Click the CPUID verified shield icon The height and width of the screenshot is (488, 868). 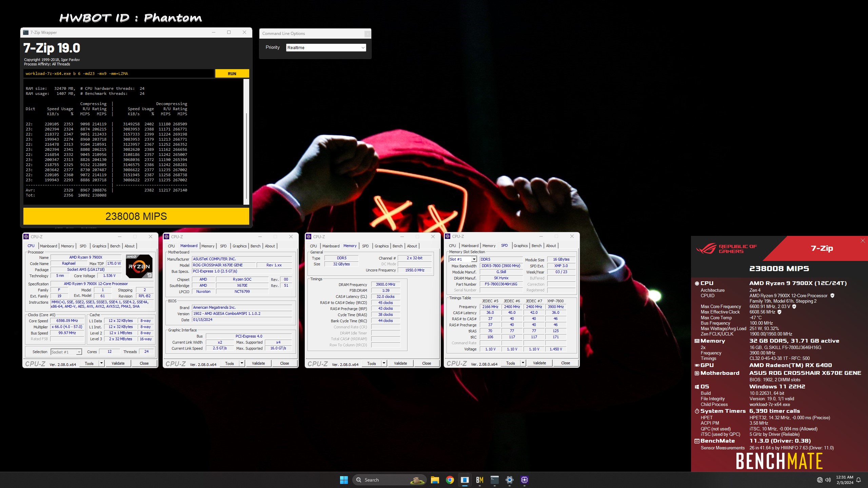coord(832,296)
